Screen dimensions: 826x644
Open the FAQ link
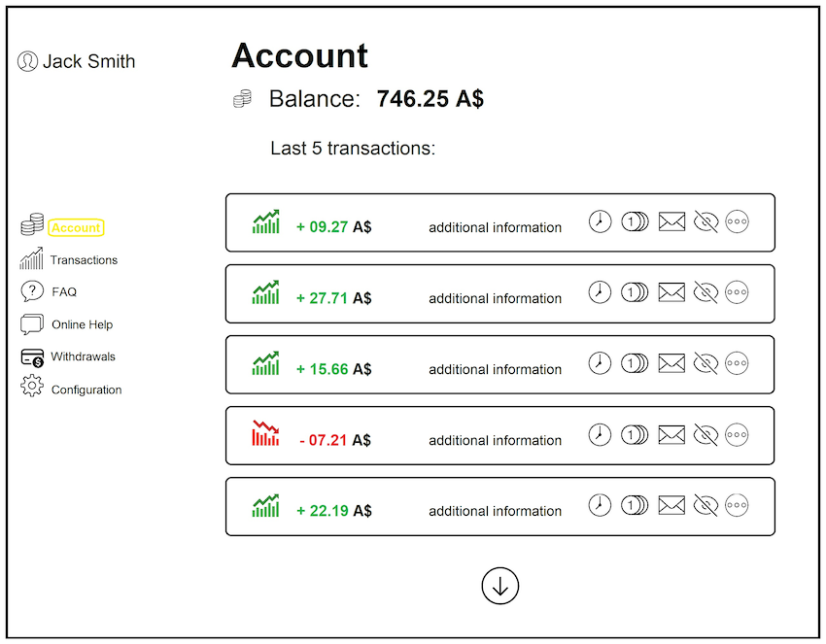[64, 291]
